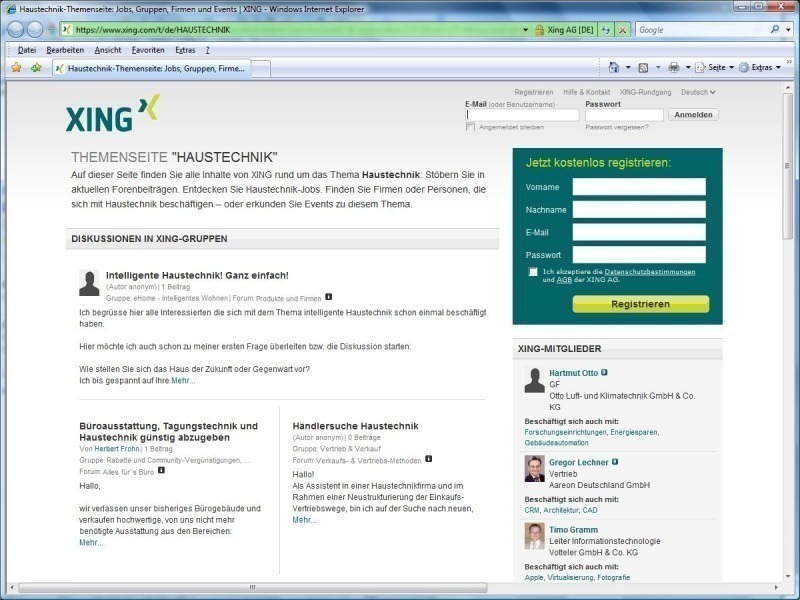Click Mehr... under Händlersuche Haustechnik post
Viewport: 800px width, 600px height.
click(x=304, y=520)
